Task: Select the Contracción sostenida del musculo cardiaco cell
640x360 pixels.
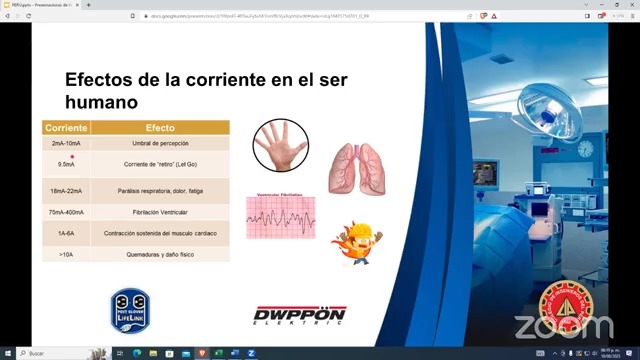Action: [x=160, y=233]
